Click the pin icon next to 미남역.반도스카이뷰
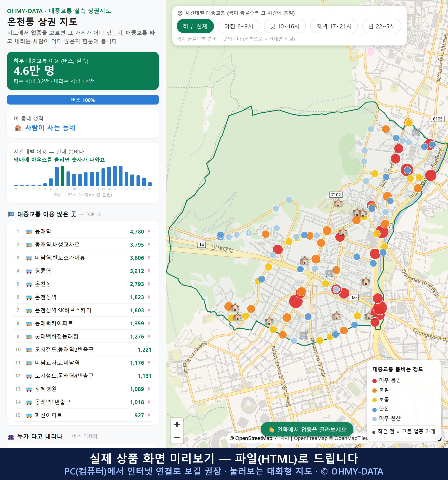This screenshot has height=480, width=448. [149, 258]
